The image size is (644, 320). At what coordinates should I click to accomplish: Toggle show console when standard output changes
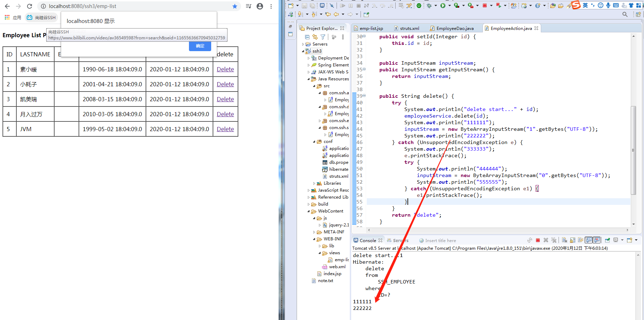[589, 240]
